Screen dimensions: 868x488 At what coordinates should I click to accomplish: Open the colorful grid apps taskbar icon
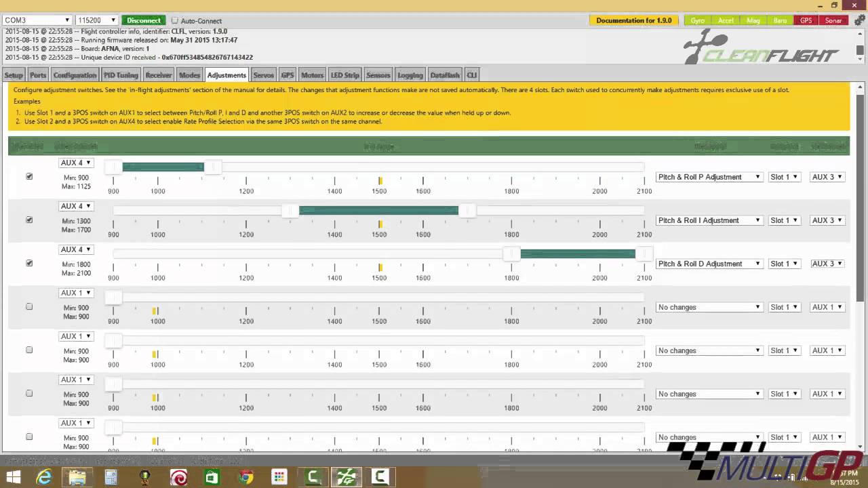point(279,477)
